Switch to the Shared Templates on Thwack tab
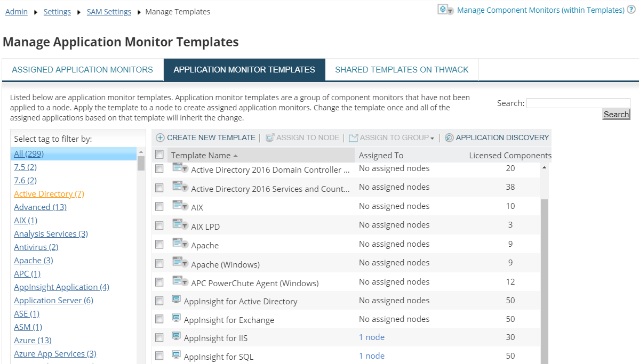Viewport: 639px width, 364px height. [402, 69]
